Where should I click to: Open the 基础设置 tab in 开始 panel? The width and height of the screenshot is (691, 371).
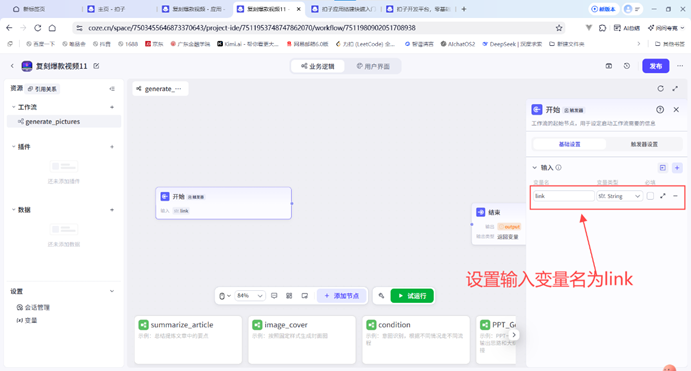(569, 144)
